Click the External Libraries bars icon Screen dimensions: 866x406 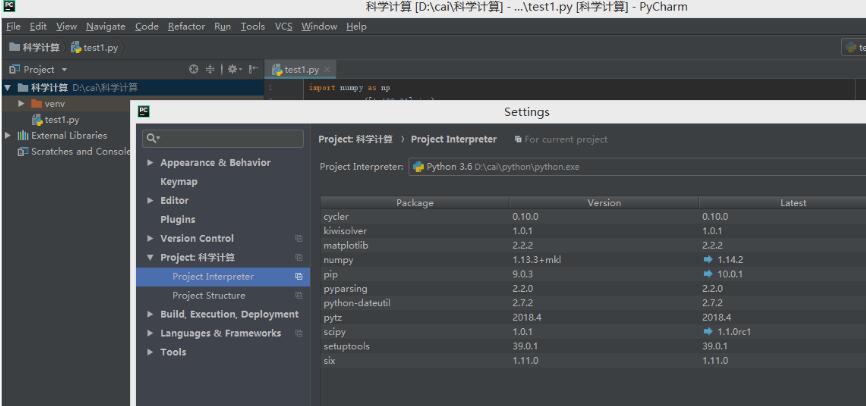click(x=23, y=135)
